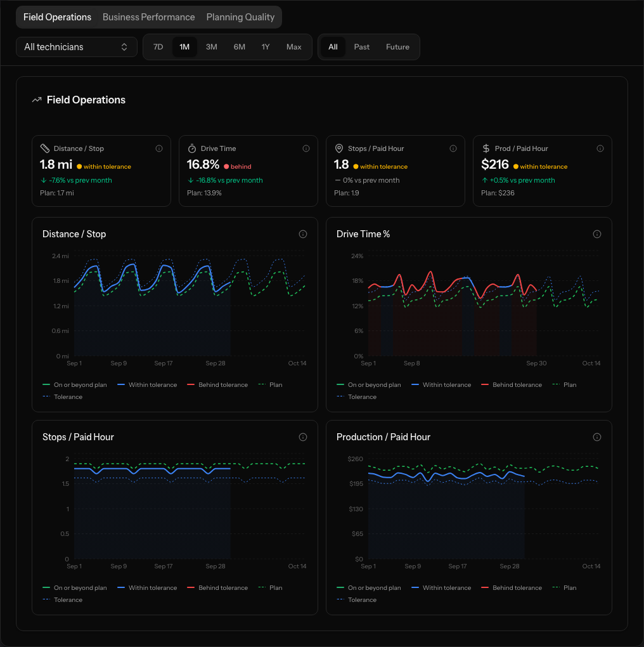Click Sep 28 label in Stops / Paid Hour chart
The image size is (644, 647).
point(216,566)
